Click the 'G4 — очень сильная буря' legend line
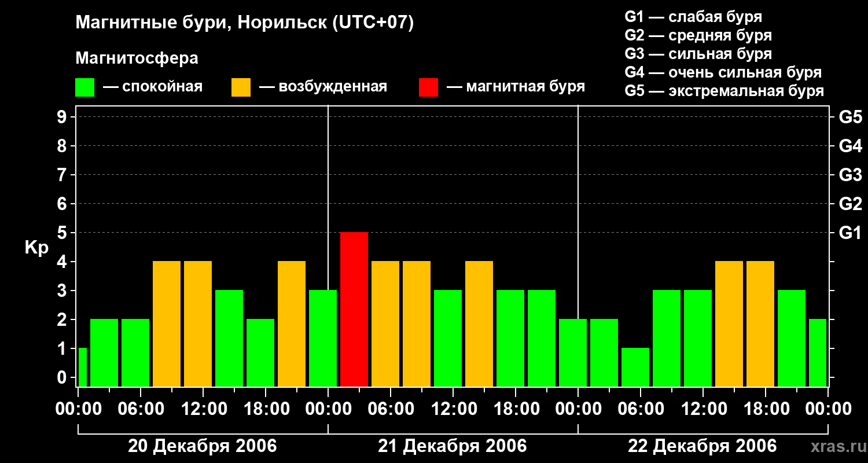Screen dimensions: 868x463 click(x=723, y=72)
